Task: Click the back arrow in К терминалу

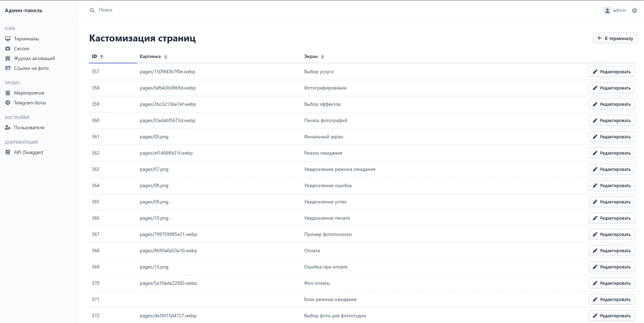Action: coord(600,38)
